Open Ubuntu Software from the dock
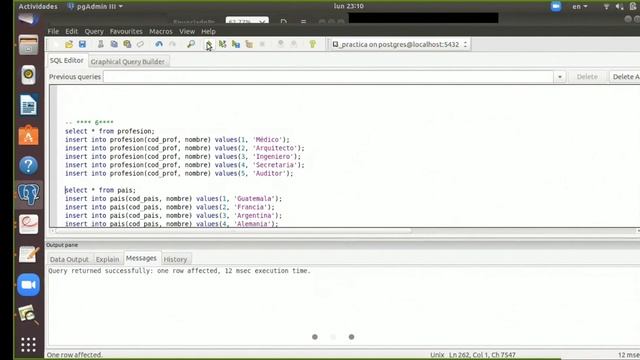 pos(29,136)
